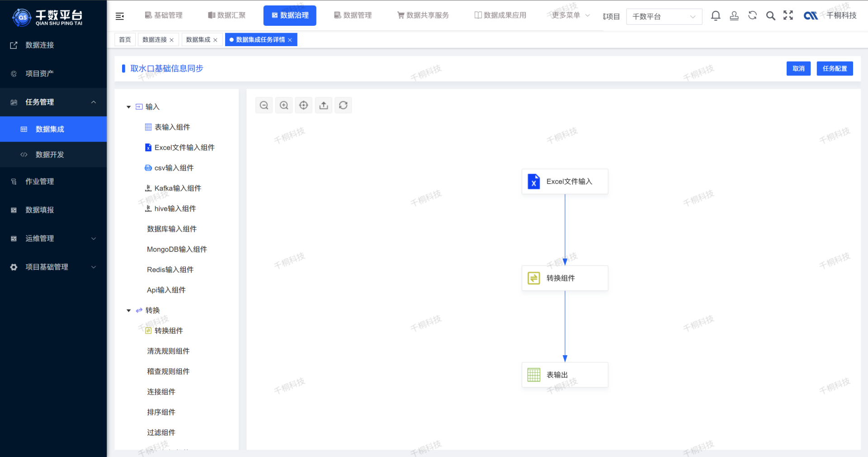Select the 表输出 node on canvas
Screen dimensions: 868x457
[565, 375]
